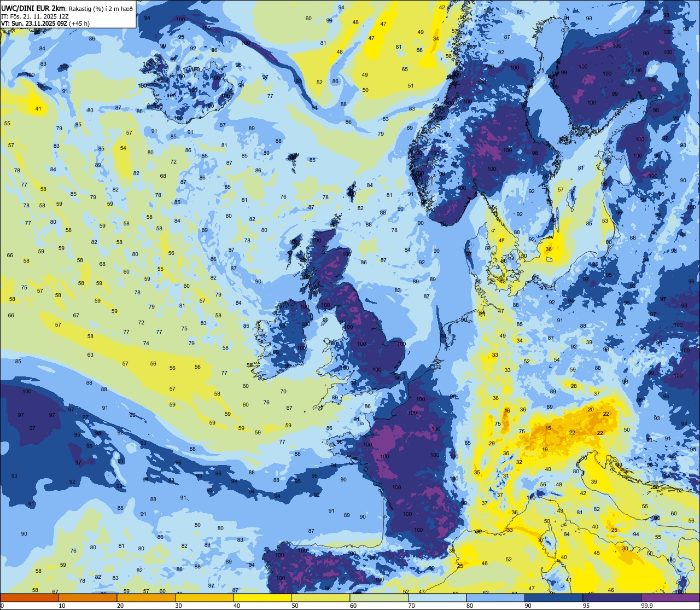
Task: Click the map value '63' in the Atlantic
Action: pos(90,355)
